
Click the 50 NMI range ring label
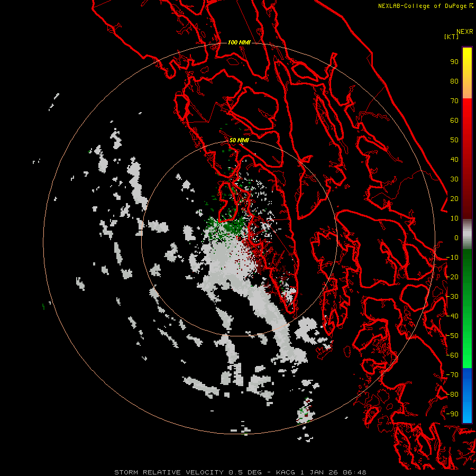pyautogui.click(x=239, y=140)
